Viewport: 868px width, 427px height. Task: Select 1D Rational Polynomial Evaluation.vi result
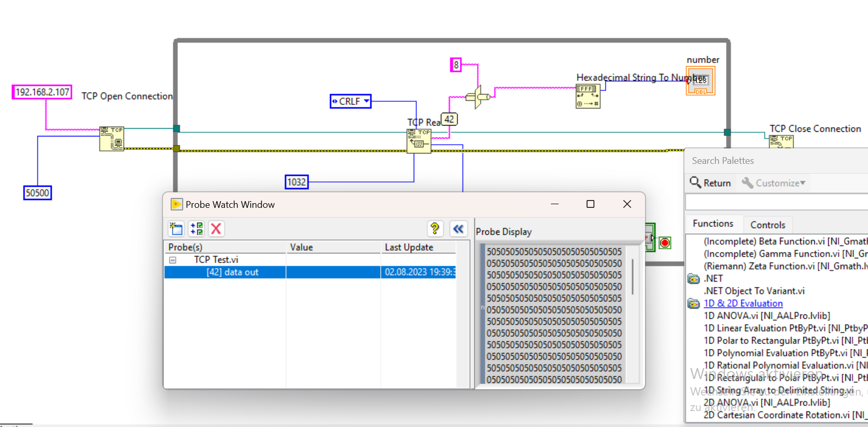pos(785,365)
